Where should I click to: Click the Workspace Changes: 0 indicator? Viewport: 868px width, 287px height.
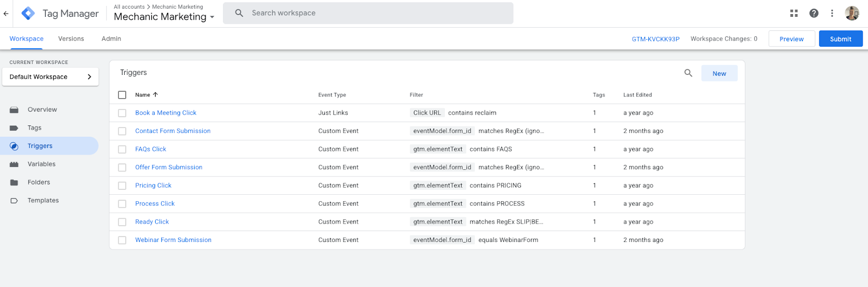tap(724, 39)
